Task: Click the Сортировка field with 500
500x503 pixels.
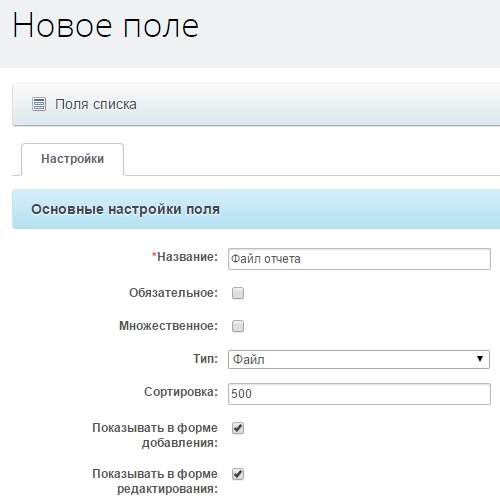Action: [x=359, y=394]
